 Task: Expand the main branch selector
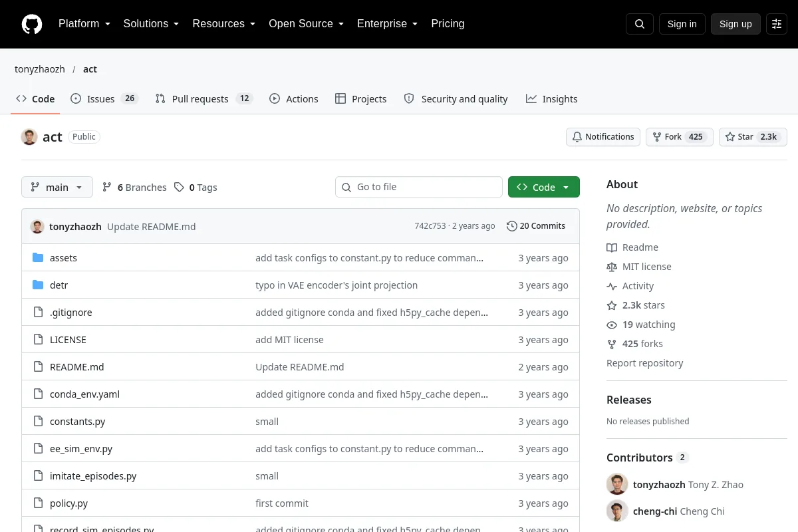point(57,188)
